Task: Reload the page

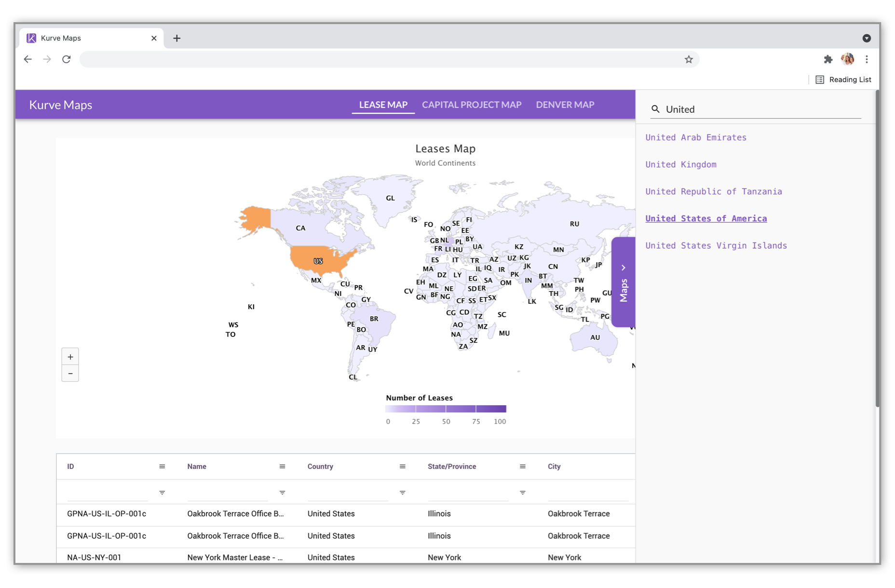Action: point(67,59)
